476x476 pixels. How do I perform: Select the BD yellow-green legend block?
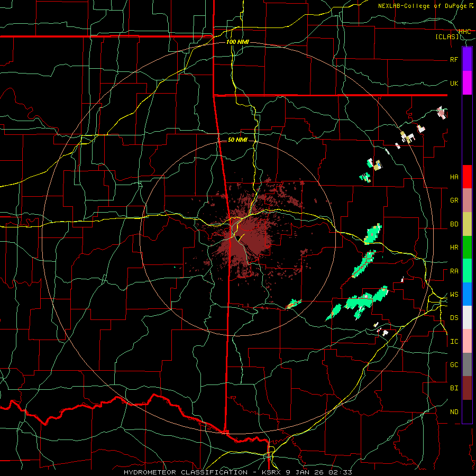pyautogui.click(x=467, y=224)
